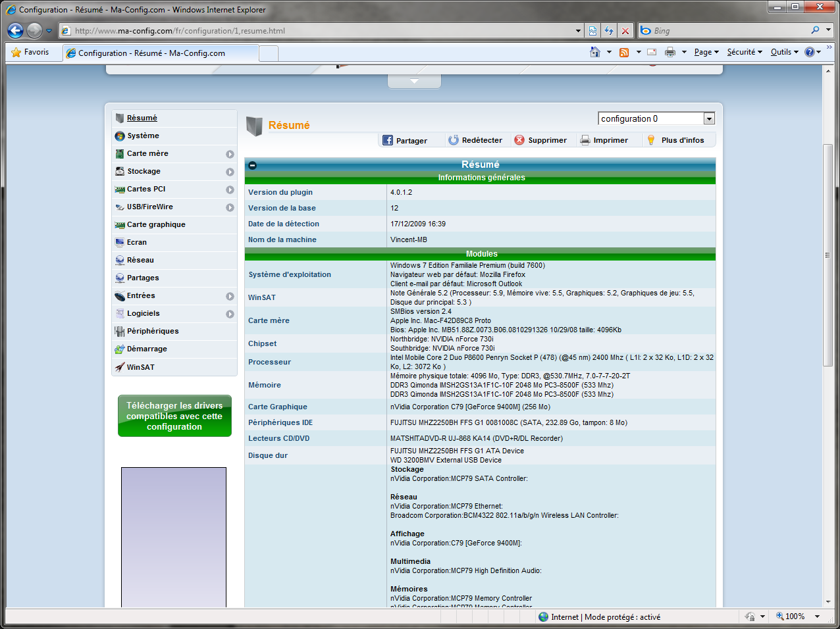Click the Stockage disk icon in sidebar
This screenshot has height=629, width=840.
120,172
